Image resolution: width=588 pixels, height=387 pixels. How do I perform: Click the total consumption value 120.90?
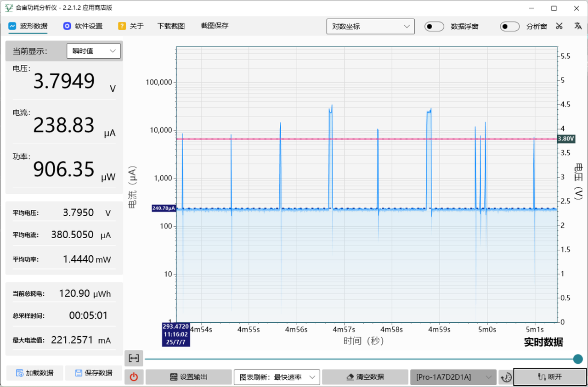[74, 294]
